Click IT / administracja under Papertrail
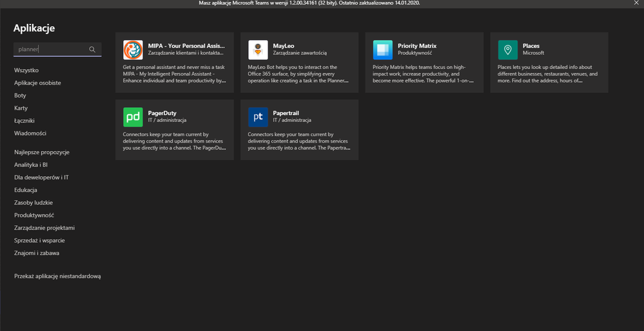This screenshot has height=331, width=644. tap(292, 121)
